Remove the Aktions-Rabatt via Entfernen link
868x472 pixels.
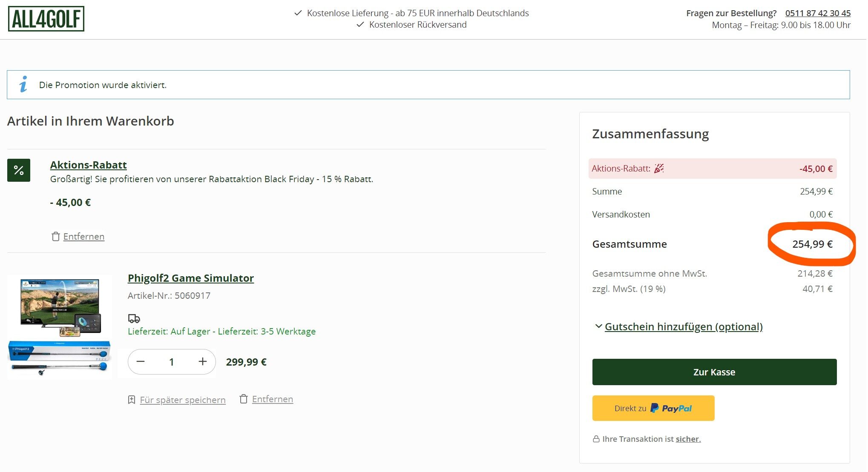84,237
